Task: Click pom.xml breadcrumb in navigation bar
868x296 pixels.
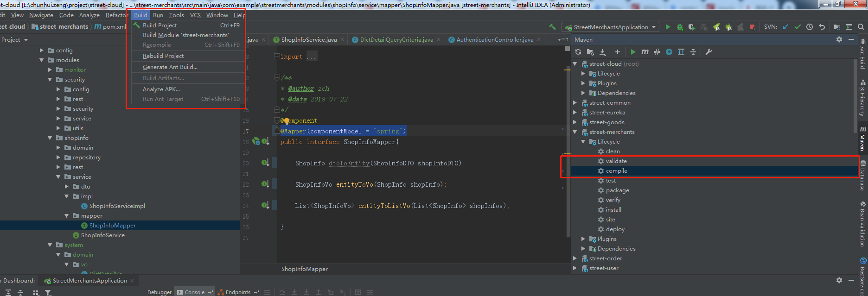Action: (x=110, y=27)
